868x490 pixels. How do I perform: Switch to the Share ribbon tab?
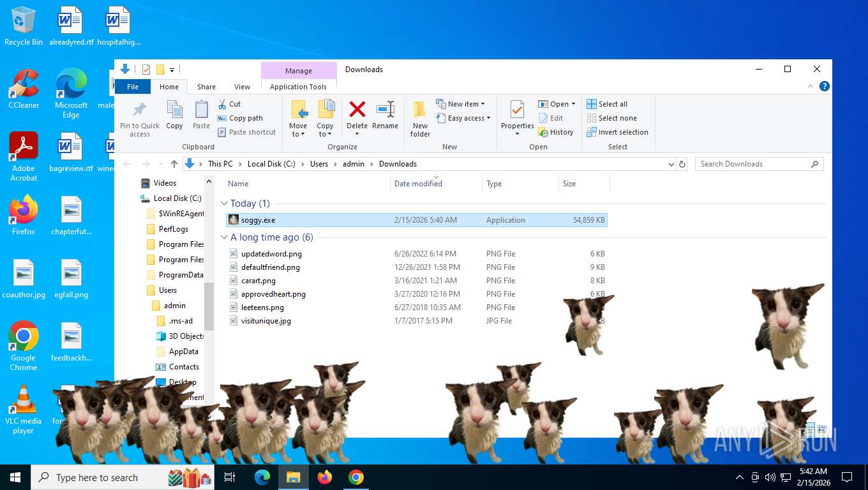tap(206, 87)
